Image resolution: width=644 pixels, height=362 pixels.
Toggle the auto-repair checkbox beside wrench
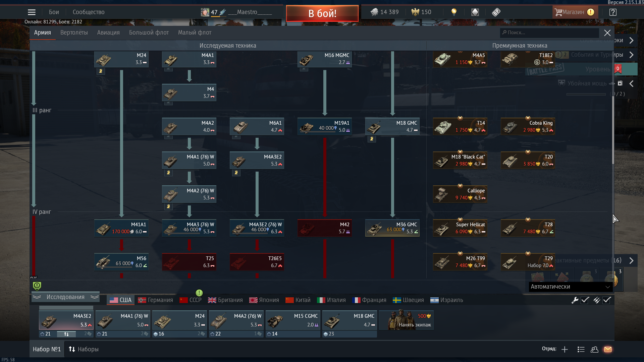(585, 300)
